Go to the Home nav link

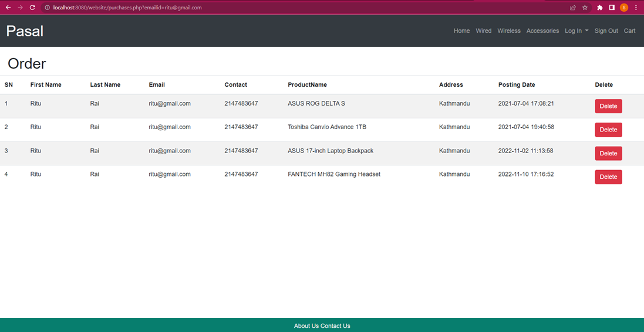461,31
